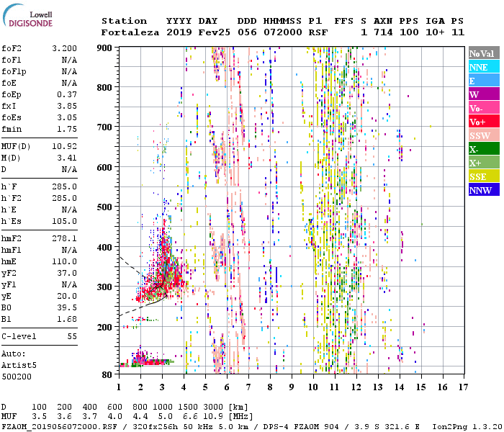Select the NNE legend color swatch
Image resolution: width=504 pixels, height=432 pixels.
(484, 67)
